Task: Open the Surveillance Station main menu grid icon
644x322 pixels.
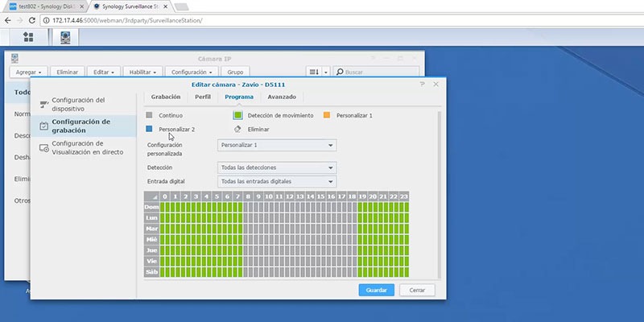Action: coord(28,37)
